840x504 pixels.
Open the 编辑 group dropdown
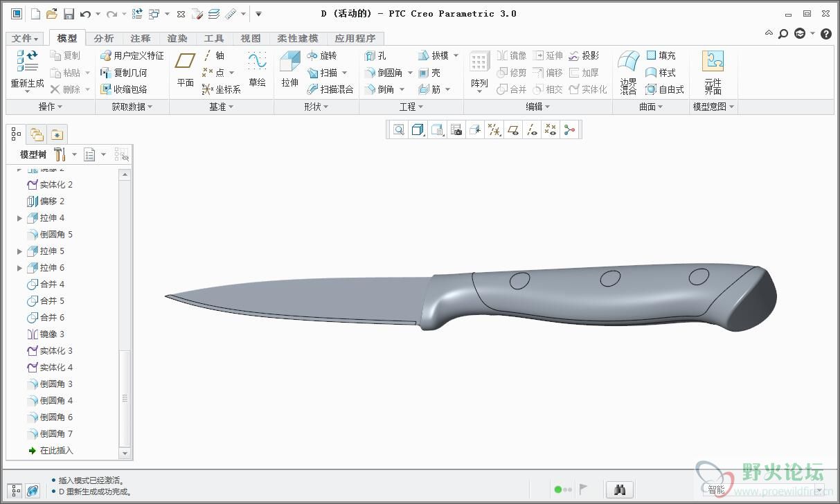tap(538, 107)
